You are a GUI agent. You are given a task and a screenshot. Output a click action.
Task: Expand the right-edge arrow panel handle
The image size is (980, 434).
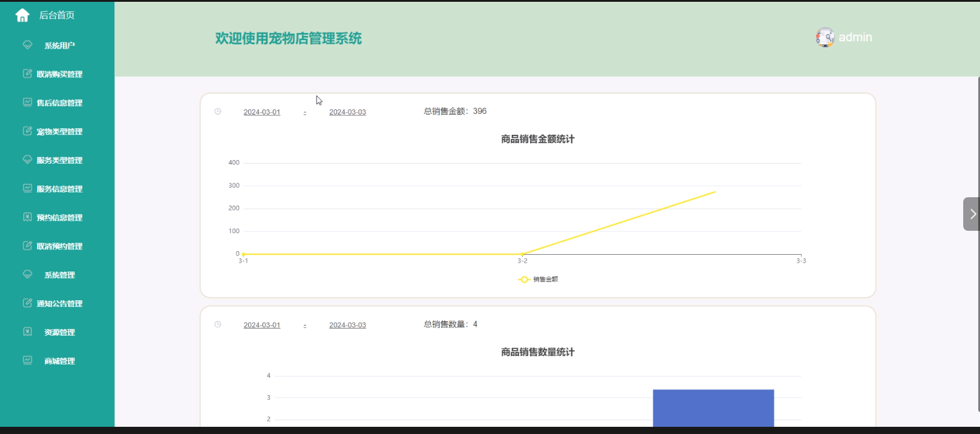(972, 214)
